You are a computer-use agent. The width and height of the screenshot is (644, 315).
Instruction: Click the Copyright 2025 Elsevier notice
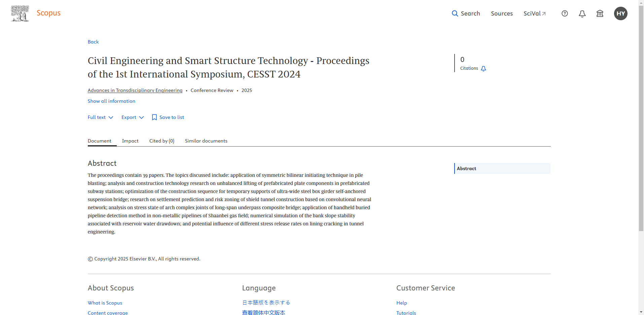(x=144, y=259)
